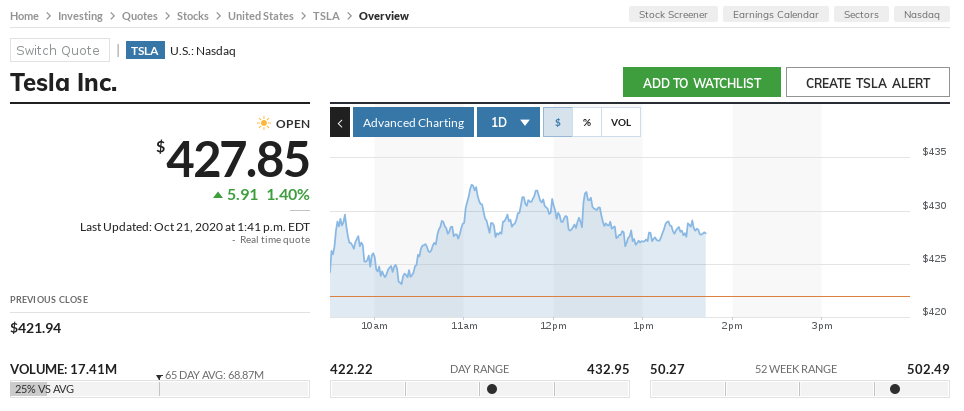Viewport: 964px width, 411px height.
Task: Click the 52 WEEK RANGE label
Action: [796, 369]
